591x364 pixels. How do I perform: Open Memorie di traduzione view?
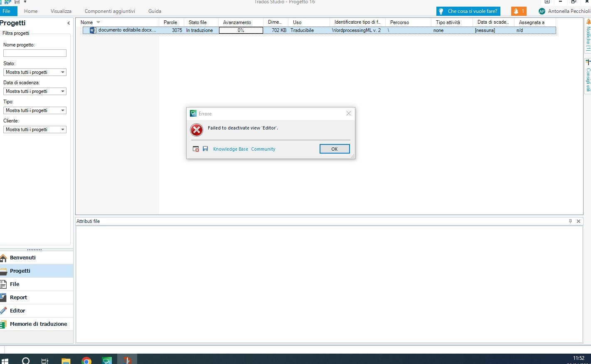click(37, 324)
